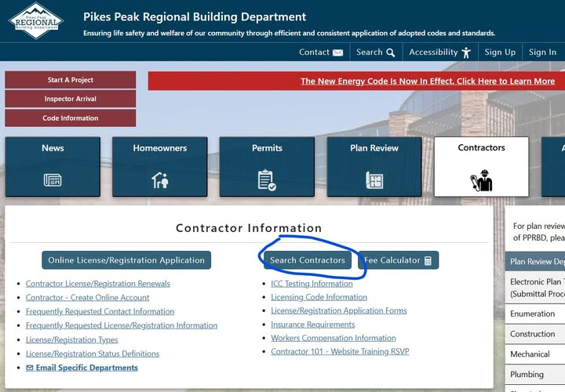
Task: Click the newspaper icon in News tile
Action: coord(53,180)
